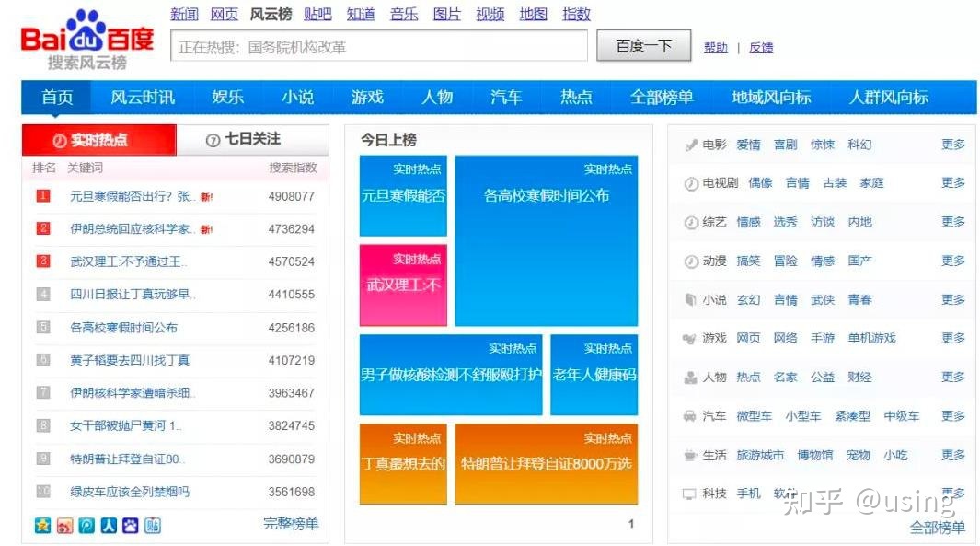Open the 热点 navigation bar item
Image resolution: width=980 pixels, height=546 pixels.
576,98
